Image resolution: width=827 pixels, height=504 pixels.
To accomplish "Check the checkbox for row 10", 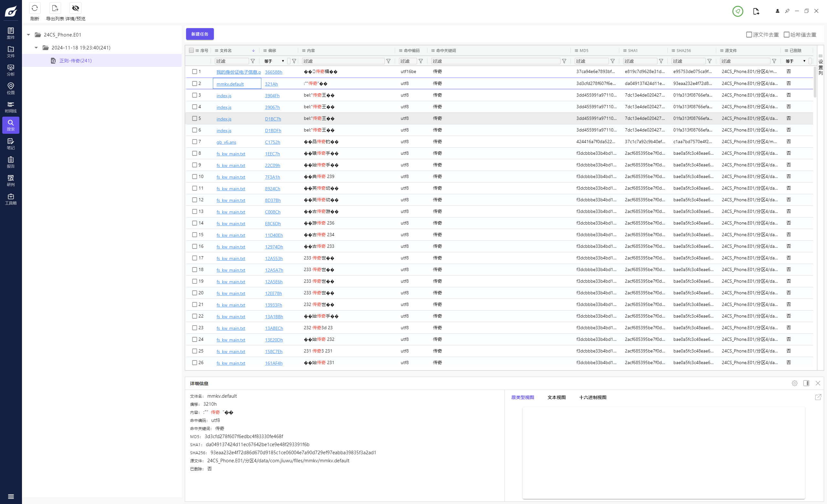I will point(195,176).
